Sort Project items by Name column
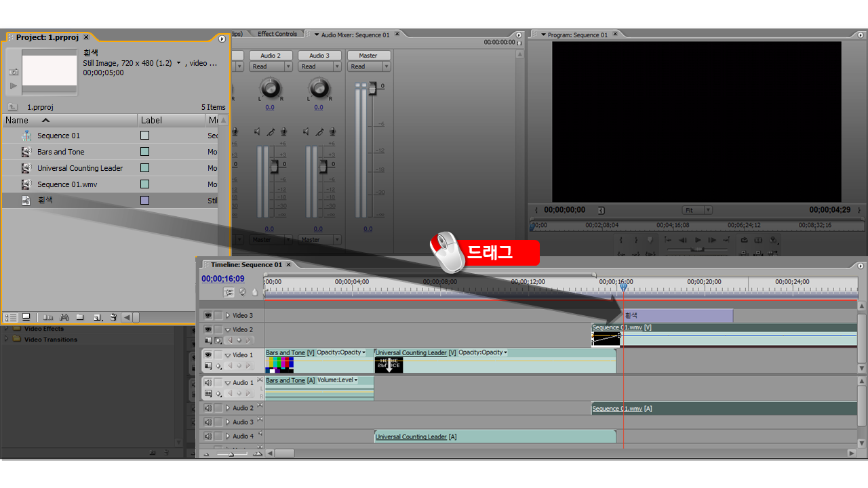Image resolution: width=868 pixels, height=488 pixels. pos(69,120)
